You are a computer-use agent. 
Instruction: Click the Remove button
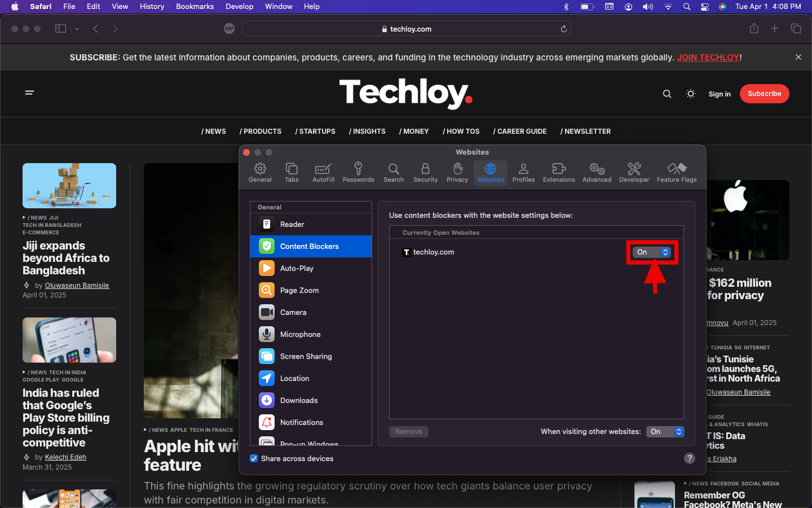tap(409, 432)
